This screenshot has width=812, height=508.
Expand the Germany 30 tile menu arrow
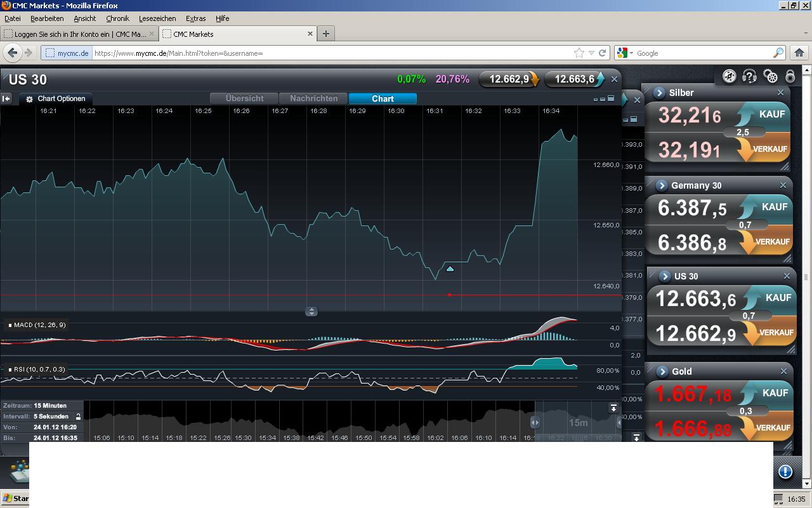pyautogui.click(x=662, y=185)
